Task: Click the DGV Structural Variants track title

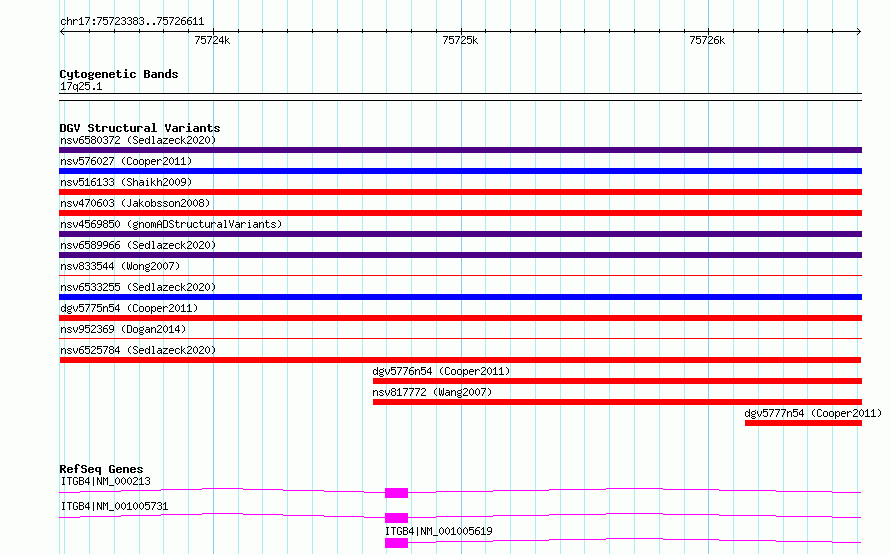Action: tap(140, 128)
